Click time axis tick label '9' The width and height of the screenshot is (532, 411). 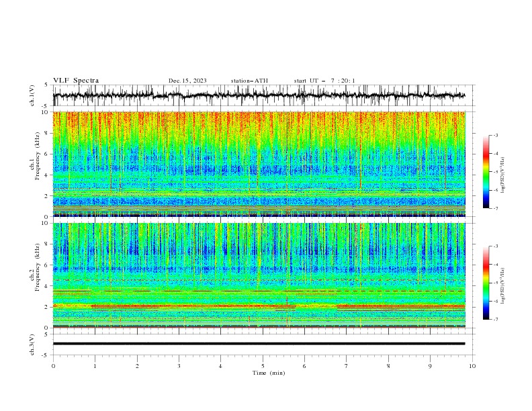click(x=430, y=366)
